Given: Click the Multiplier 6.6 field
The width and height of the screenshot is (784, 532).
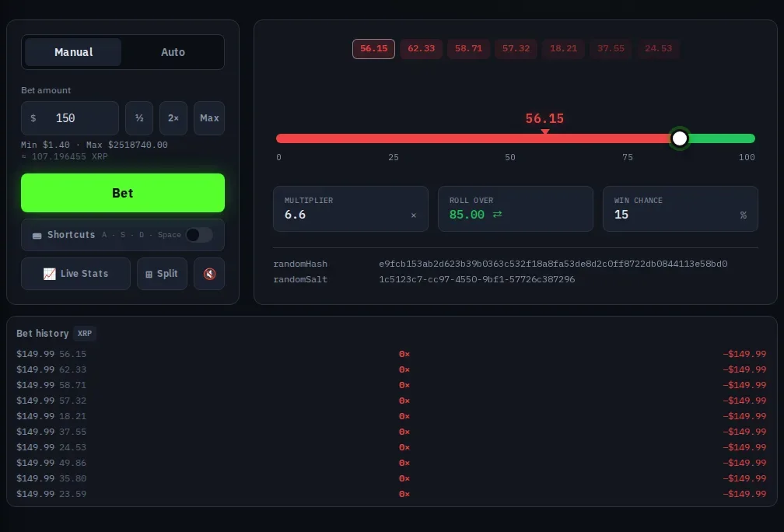Looking at the screenshot, I should (350, 209).
